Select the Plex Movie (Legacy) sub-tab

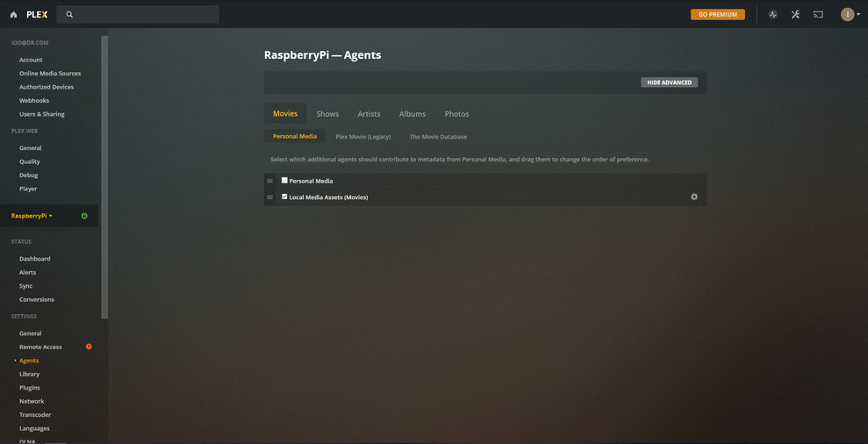[x=363, y=137]
